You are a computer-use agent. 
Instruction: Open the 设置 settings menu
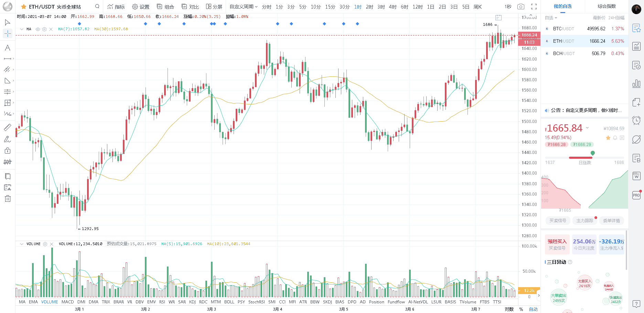coord(141,7)
